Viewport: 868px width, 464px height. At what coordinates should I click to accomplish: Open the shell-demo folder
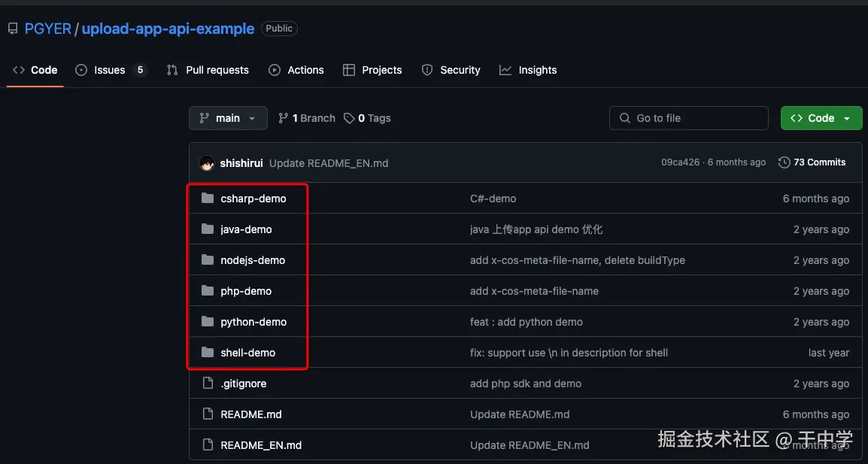(x=247, y=353)
